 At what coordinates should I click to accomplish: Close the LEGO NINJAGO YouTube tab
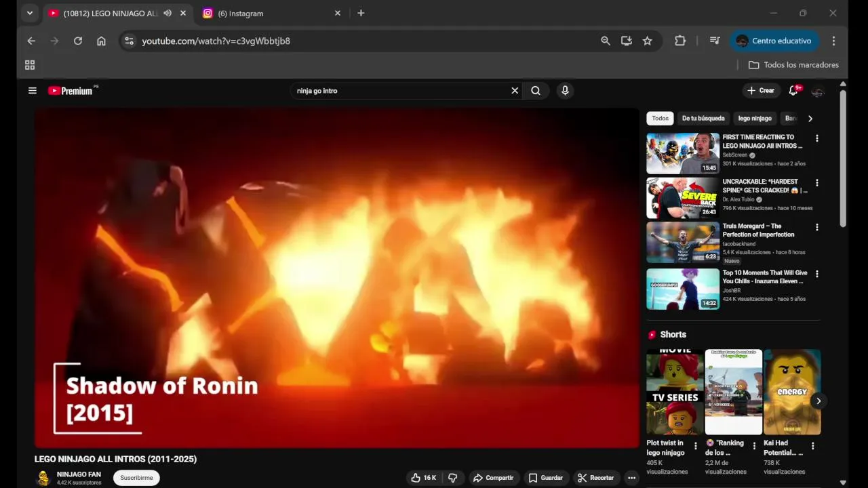tap(183, 13)
